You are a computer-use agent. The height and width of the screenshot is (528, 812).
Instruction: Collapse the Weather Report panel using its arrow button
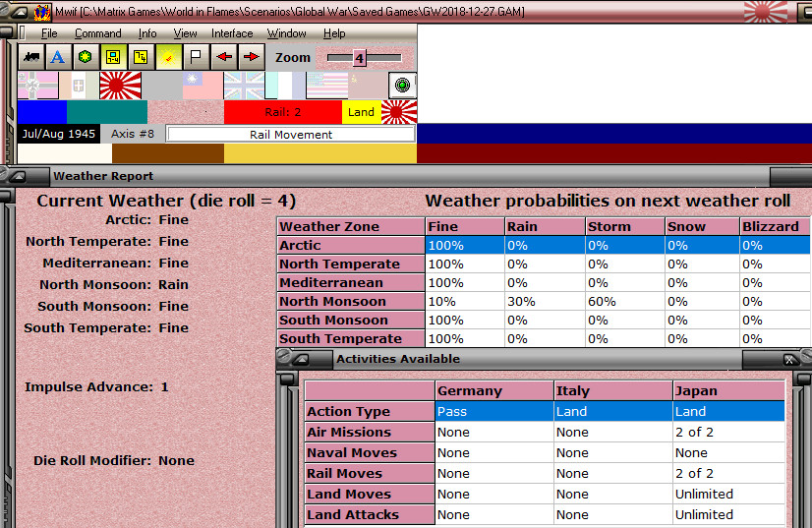18,176
